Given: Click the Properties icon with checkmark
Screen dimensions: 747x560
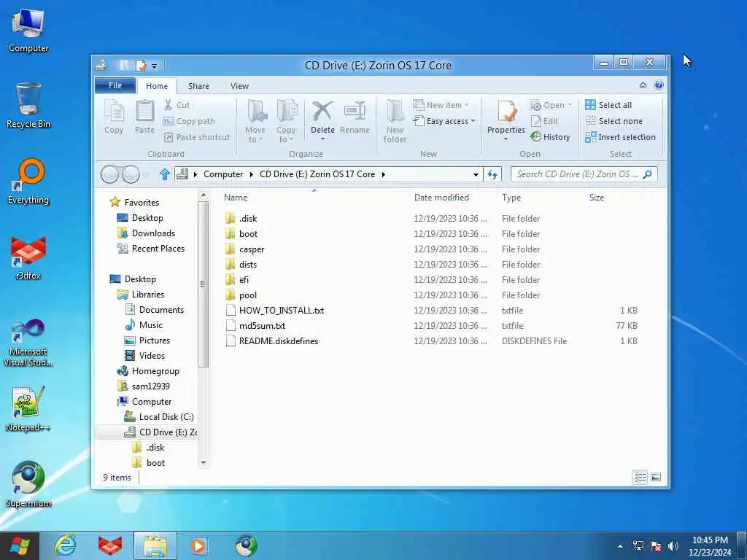Looking at the screenshot, I should tap(506, 112).
